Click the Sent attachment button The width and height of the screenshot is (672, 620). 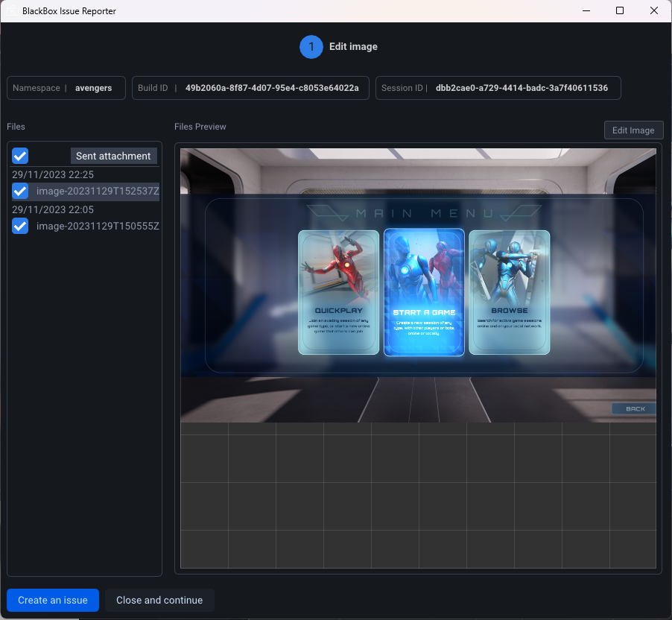point(113,156)
